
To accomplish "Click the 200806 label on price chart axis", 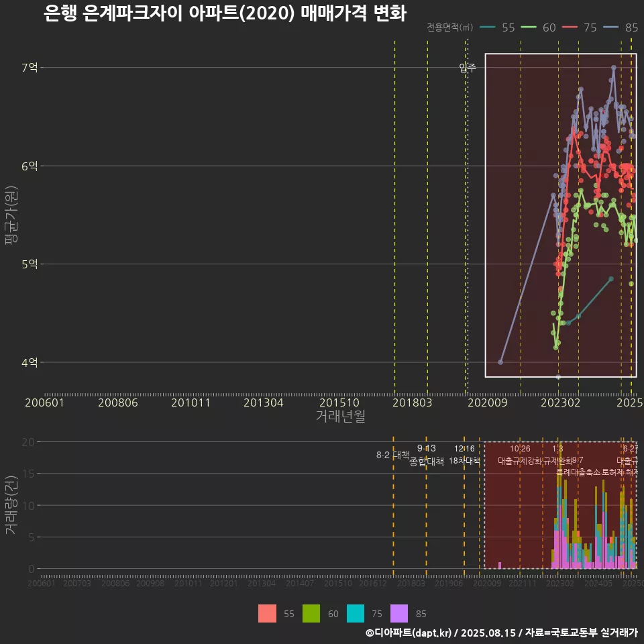I will (x=118, y=402).
